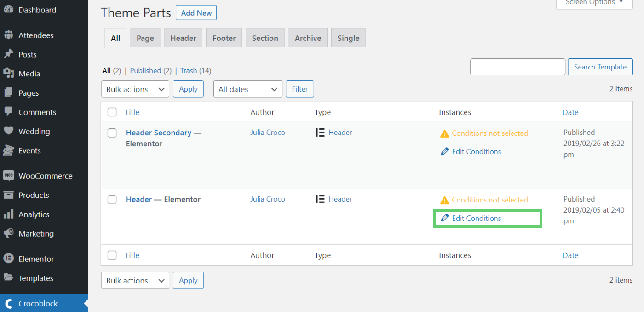Switch to the All tab

coord(115,38)
